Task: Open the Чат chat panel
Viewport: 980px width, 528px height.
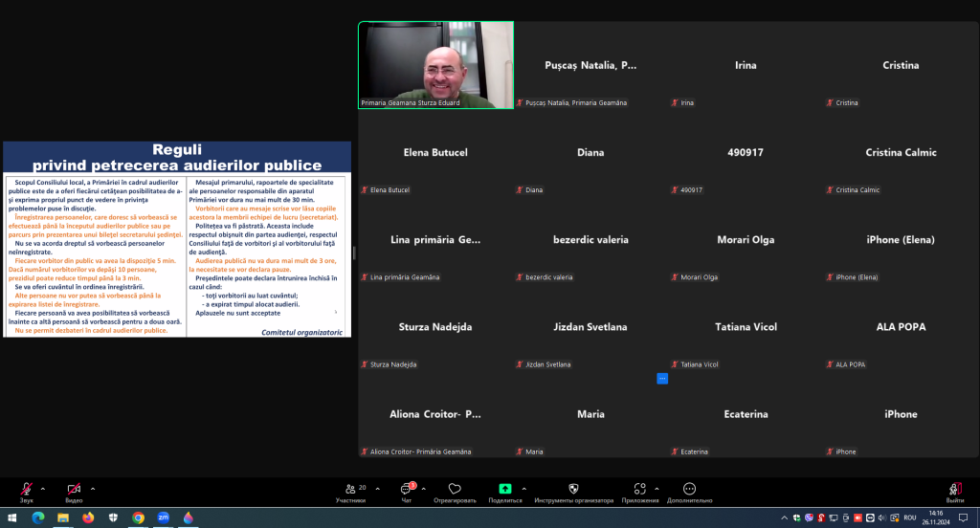Action: coord(407,493)
